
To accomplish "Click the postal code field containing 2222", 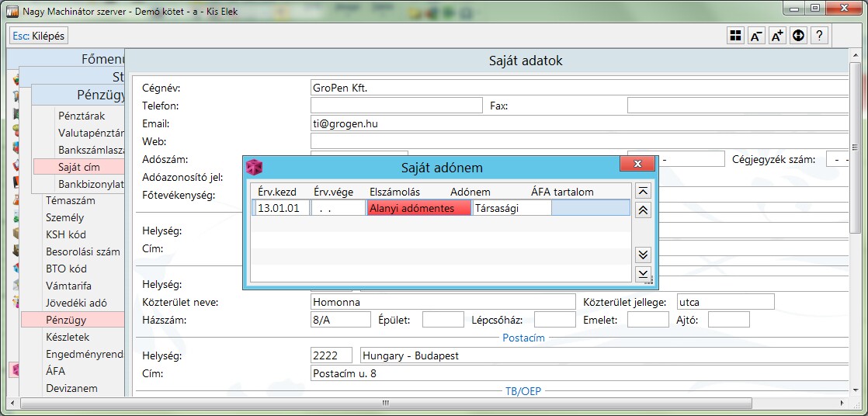I will pyautogui.click(x=331, y=355).
